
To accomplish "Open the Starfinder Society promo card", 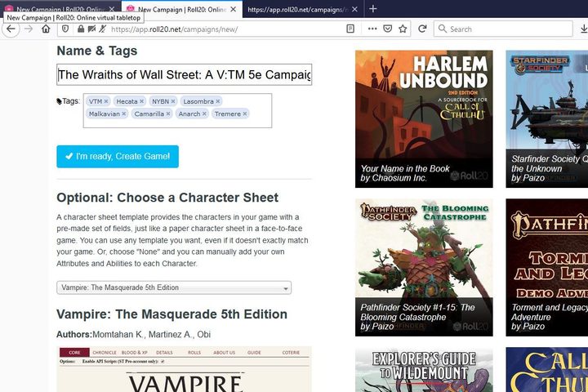I will click(546, 119).
